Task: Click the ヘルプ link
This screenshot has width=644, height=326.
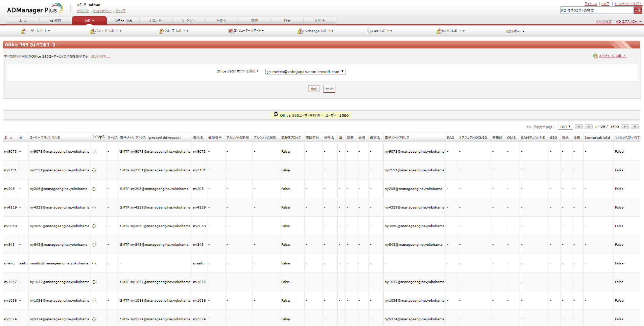Action: 605,4
